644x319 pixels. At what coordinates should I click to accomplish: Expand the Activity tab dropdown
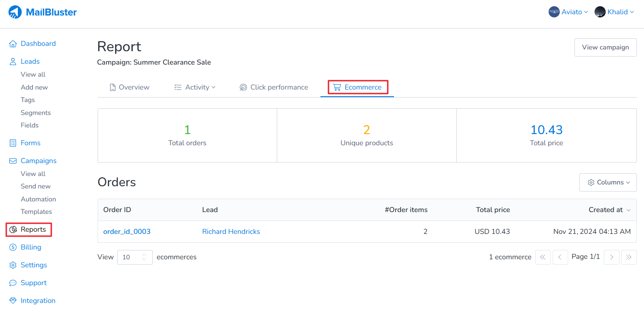tap(195, 87)
